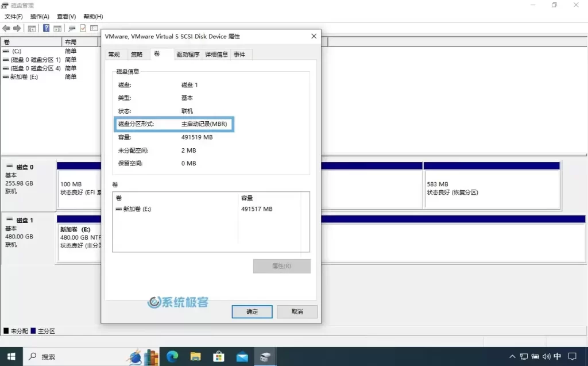
Task: Open Microsoft Store from the taskbar
Action: tap(218, 356)
